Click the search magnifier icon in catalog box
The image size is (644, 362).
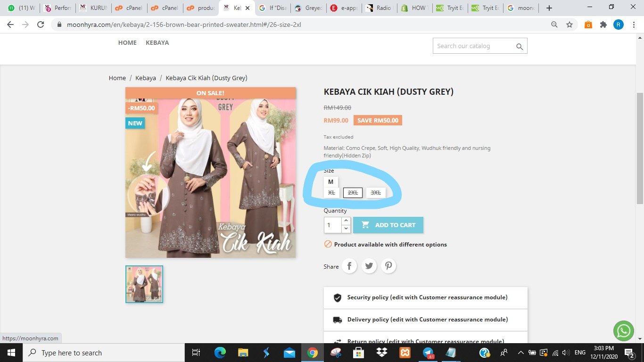pyautogui.click(x=519, y=46)
